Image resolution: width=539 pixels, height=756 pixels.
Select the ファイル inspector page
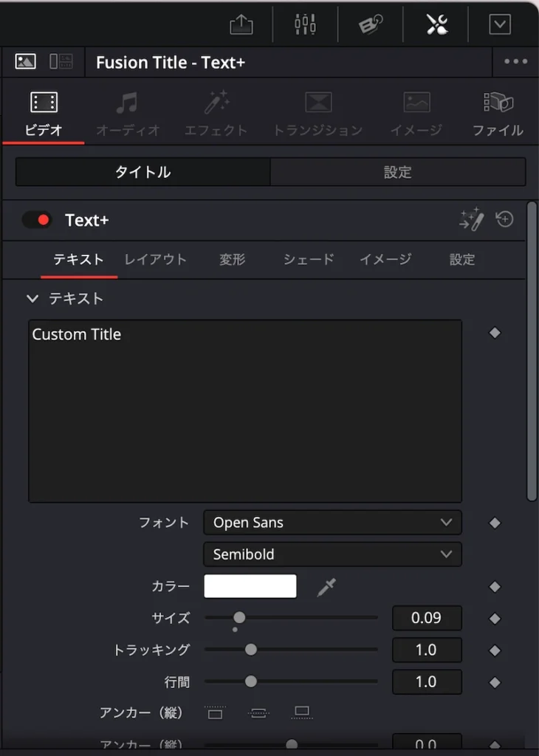pyautogui.click(x=498, y=114)
